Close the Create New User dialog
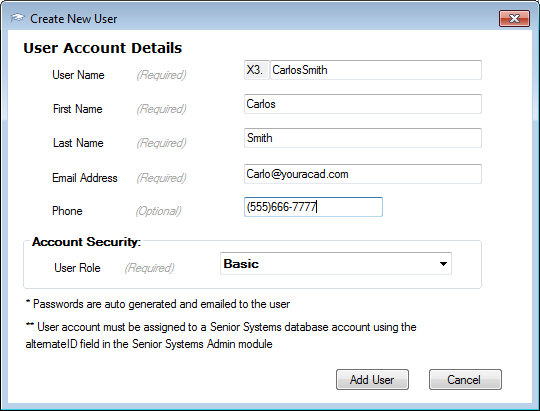This screenshot has height=411, width=540. tap(514, 18)
